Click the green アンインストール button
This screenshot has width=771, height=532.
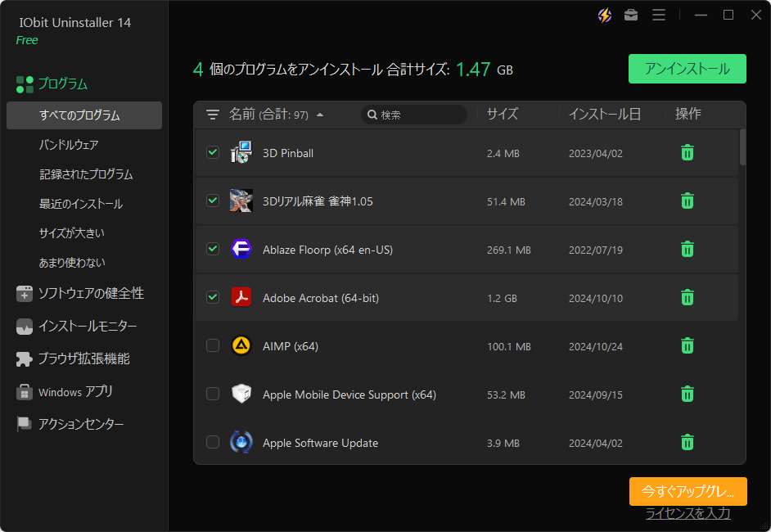point(687,69)
